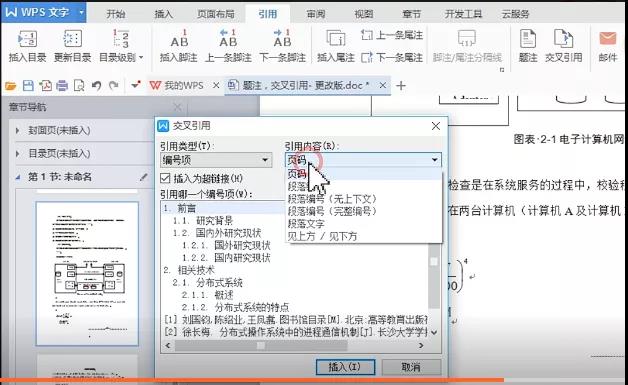This screenshot has height=385, width=628.
Task: Click the print icon in quick toolbar
Action: pyautogui.click(x=62, y=86)
